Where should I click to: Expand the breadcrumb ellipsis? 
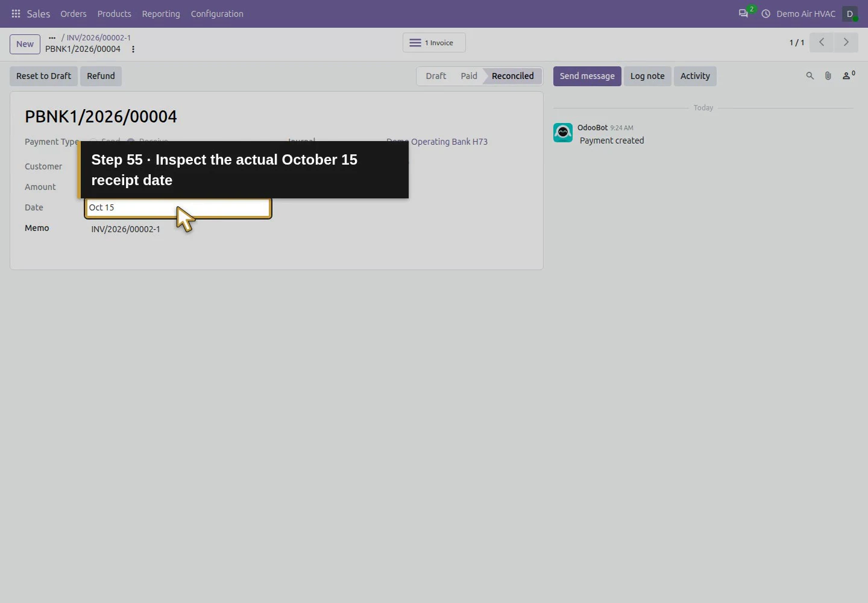(x=52, y=37)
